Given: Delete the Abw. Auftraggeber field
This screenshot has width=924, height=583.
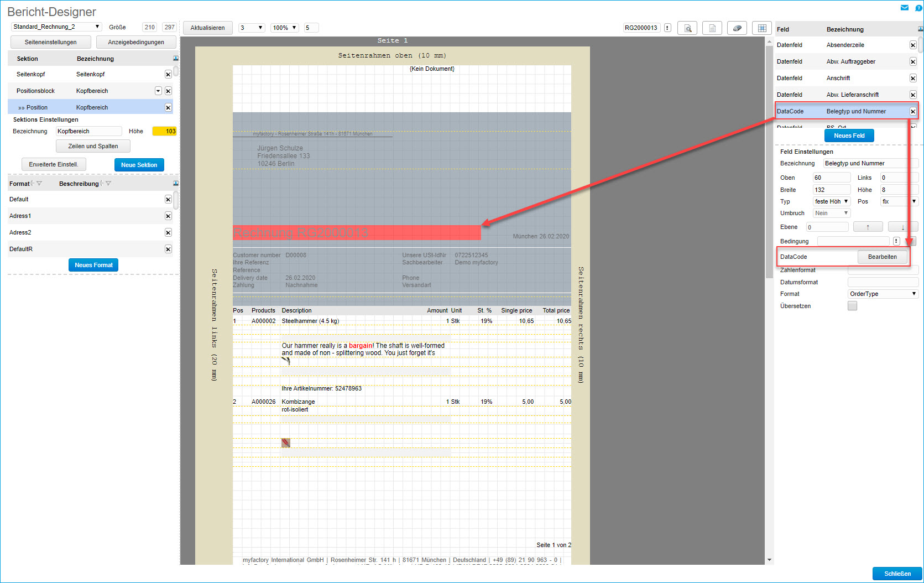Looking at the screenshot, I should point(913,61).
